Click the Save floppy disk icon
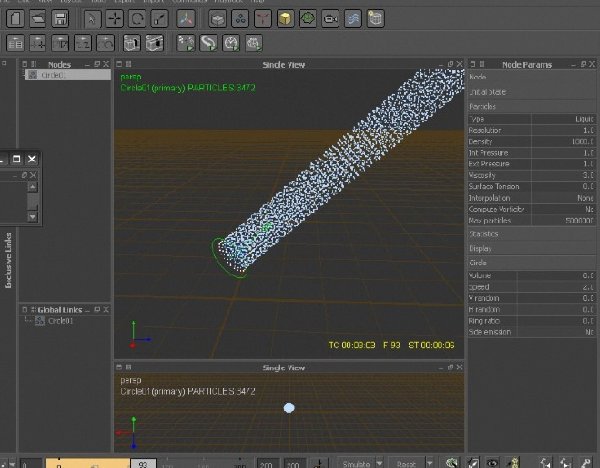Screen dimensions: 600x468 tap(60, 18)
